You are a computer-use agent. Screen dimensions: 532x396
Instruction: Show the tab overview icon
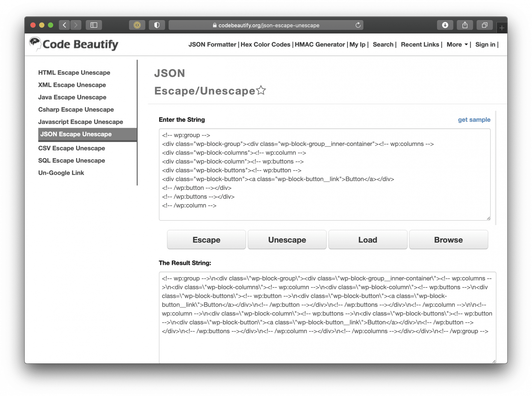point(485,25)
